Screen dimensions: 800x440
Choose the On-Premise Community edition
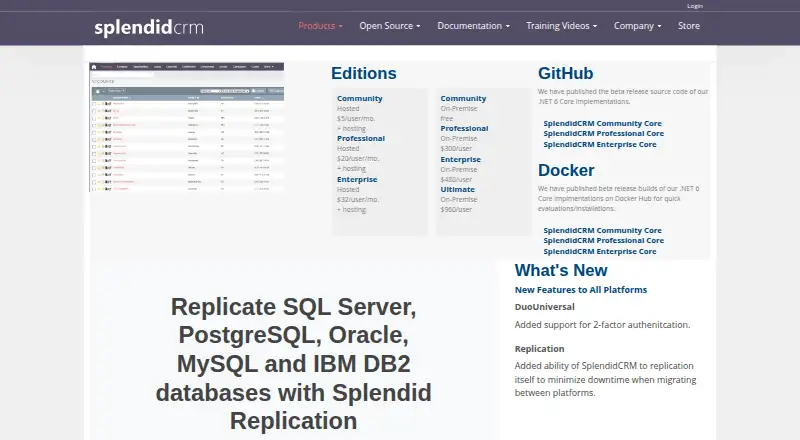[x=463, y=99]
